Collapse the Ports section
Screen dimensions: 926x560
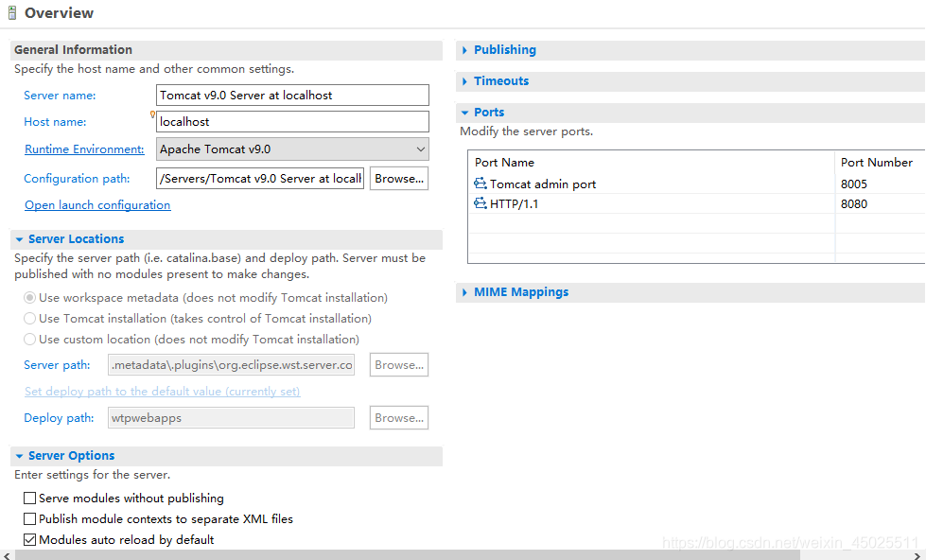click(464, 113)
